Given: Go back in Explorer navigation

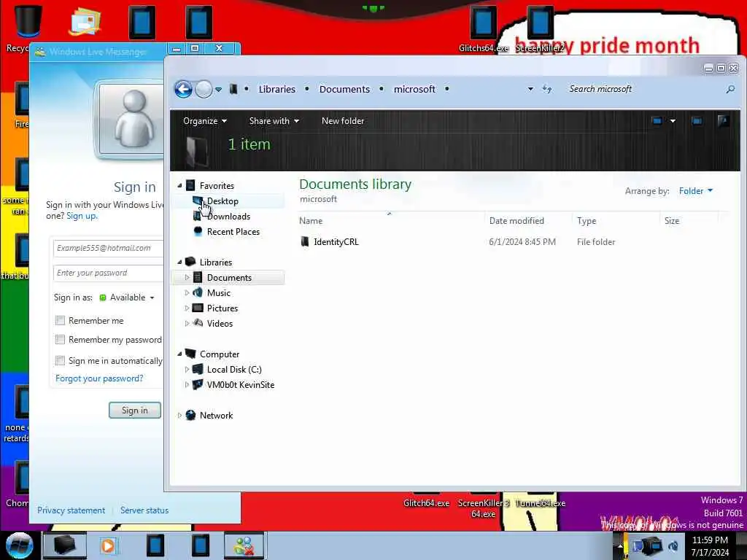Looking at the screenshot, I should click(x=183, y=89).
